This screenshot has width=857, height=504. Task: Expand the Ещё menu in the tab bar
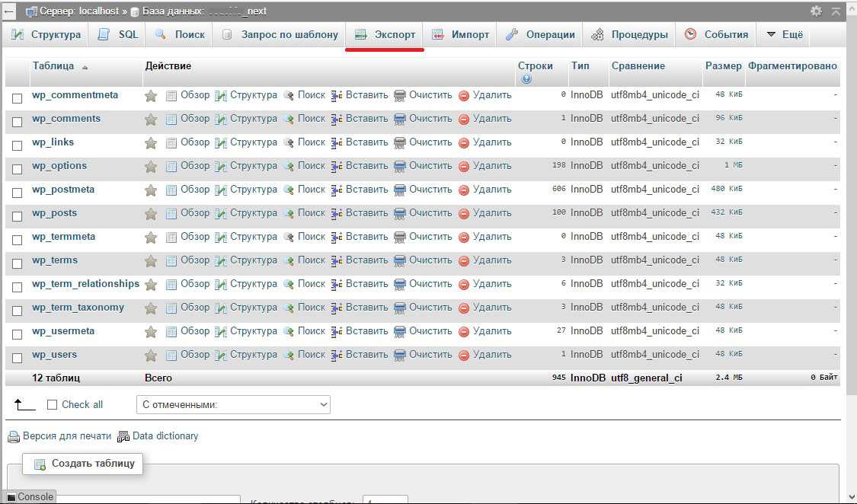(785, 34)
